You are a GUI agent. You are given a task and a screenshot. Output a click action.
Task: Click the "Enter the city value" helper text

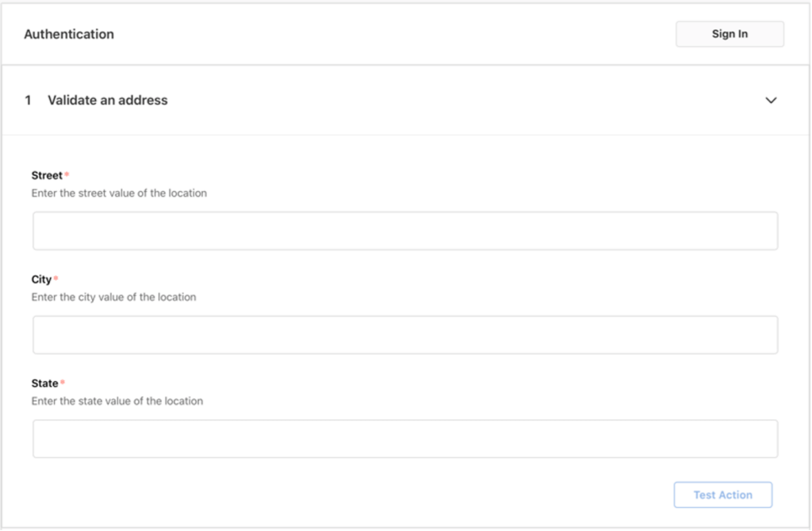click(x=113, y=297)
